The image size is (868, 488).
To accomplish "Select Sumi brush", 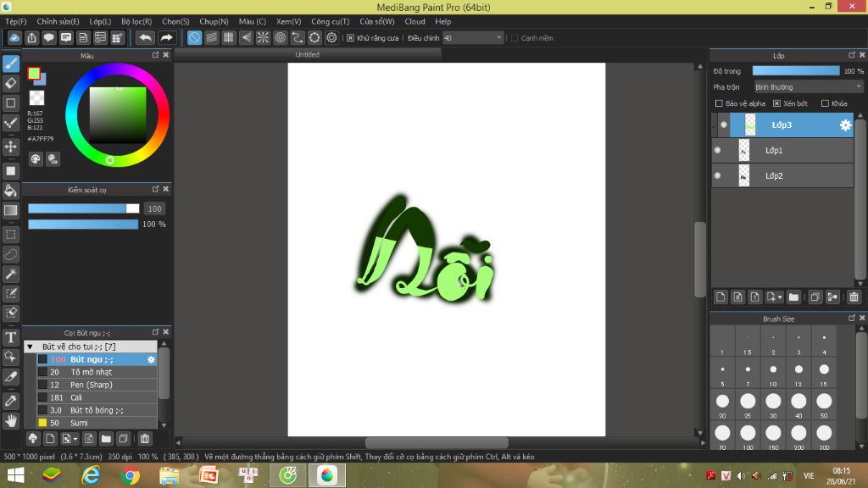I will coord(97,424).
